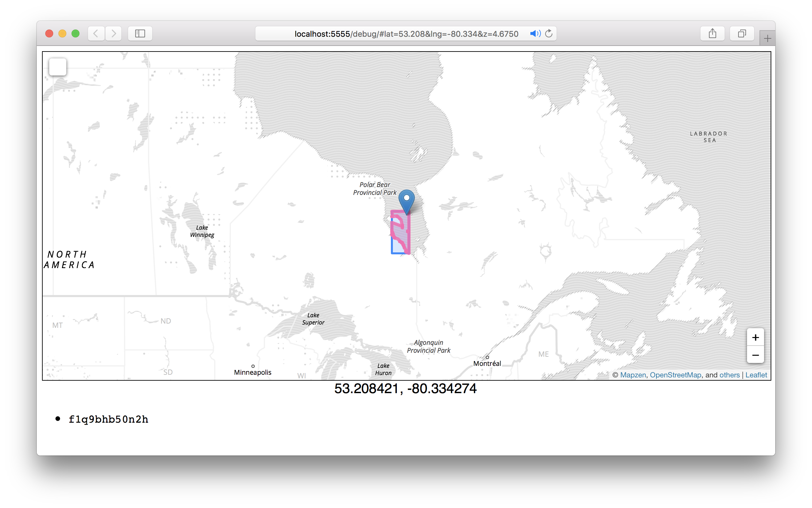This screenshot has width=812, height=508.
Task: Reload page using the refresh icon
Action: 549,33
